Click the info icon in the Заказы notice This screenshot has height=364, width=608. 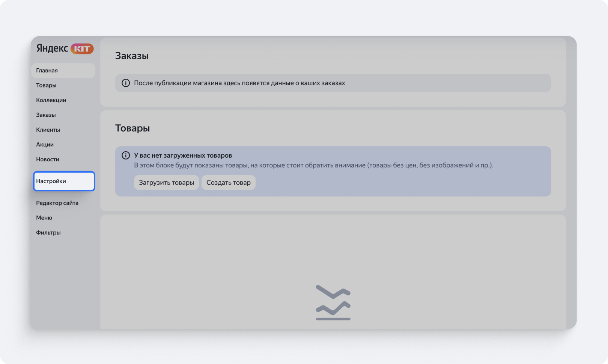pyautogui.click(x=126, y=83)
